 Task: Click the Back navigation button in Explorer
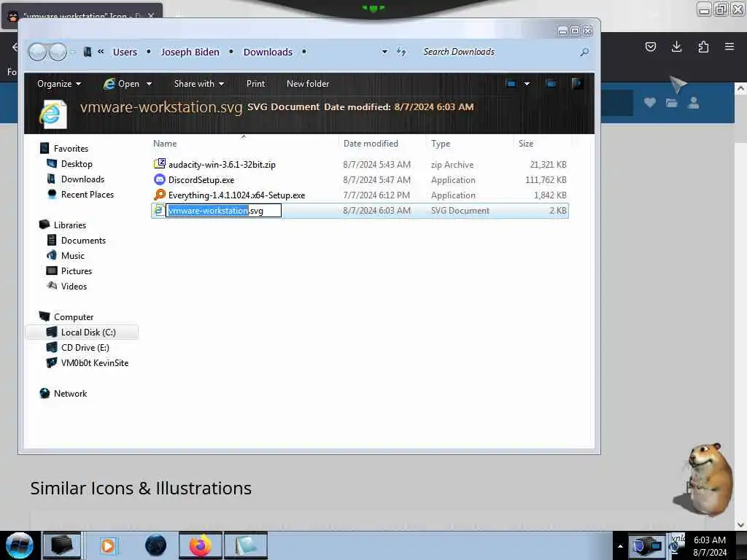coord(37,52)
